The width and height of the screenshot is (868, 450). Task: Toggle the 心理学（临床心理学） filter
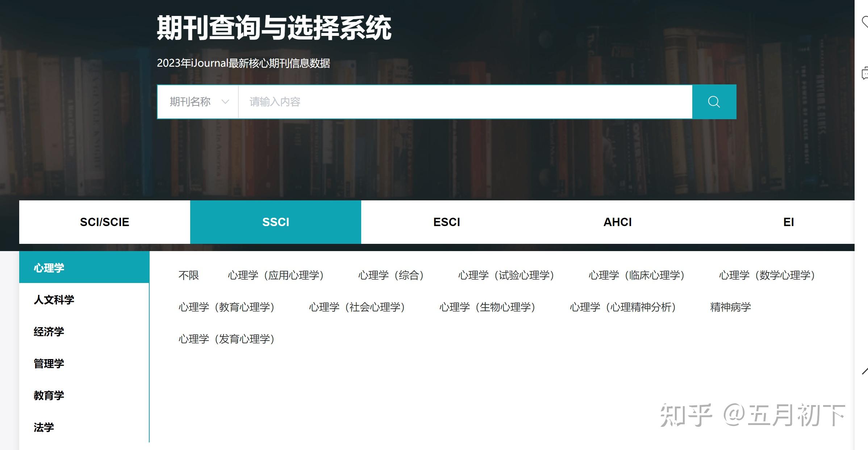[x=636, y=275]
